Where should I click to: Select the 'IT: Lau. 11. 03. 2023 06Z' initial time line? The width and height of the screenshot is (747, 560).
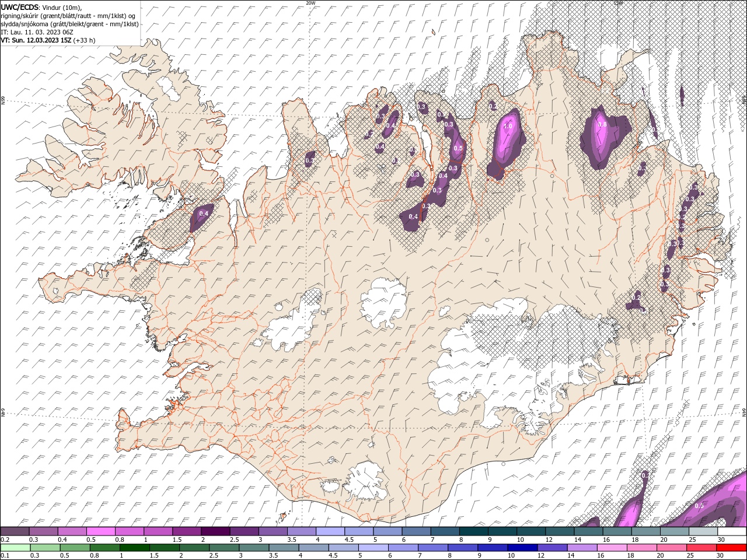36,32
